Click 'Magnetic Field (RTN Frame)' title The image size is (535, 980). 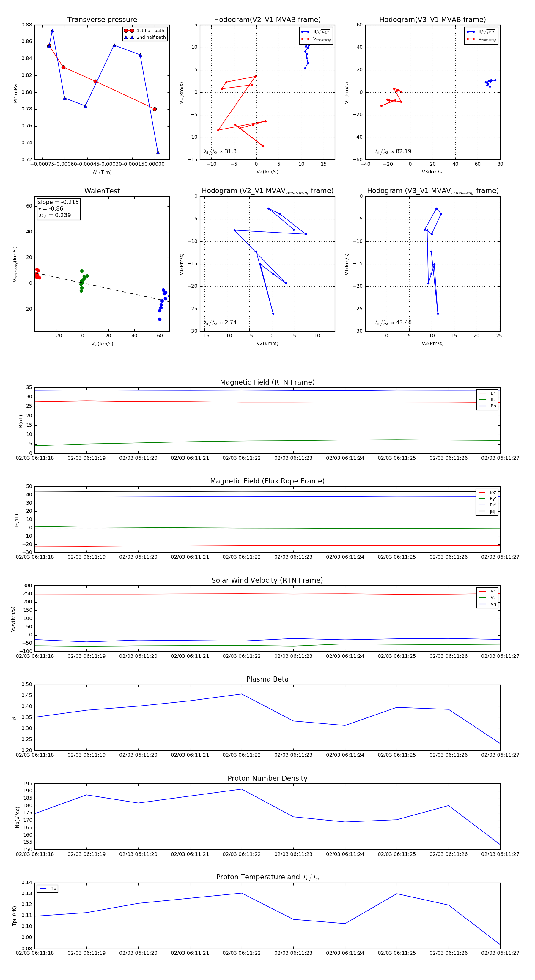point(267,382)
